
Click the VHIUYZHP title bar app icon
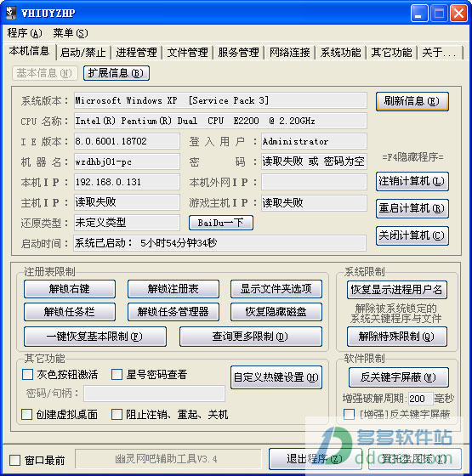[11, 13]
